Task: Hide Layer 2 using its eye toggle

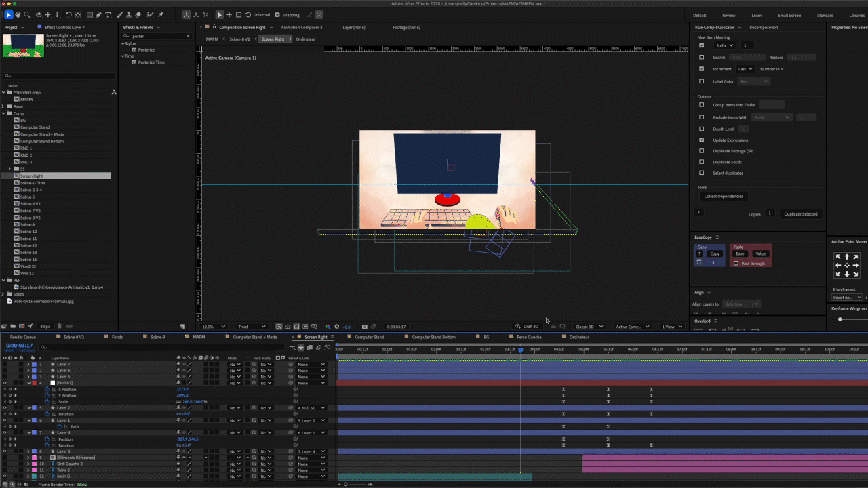Action: pyautogui.click(x=5, y=408)
